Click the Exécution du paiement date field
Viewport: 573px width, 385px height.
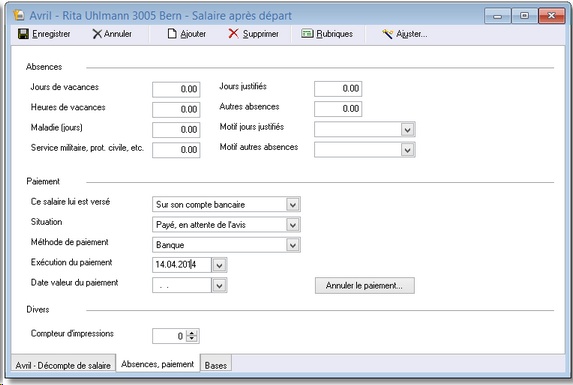coord(182,265)
